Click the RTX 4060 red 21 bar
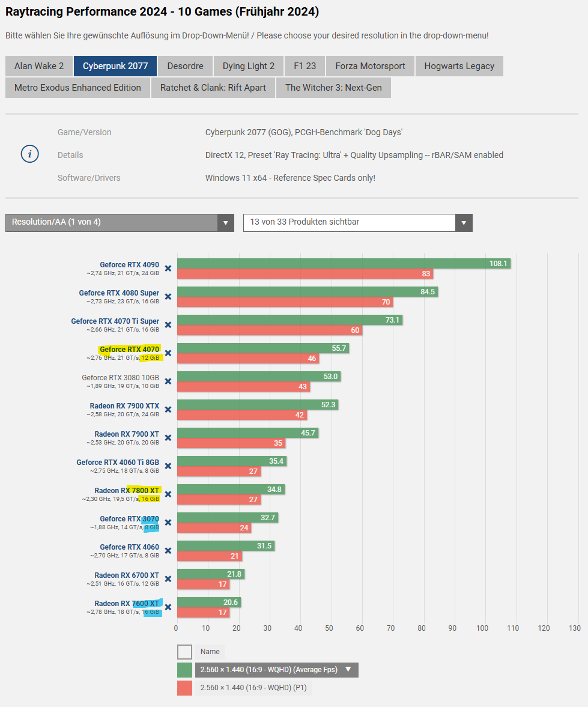588x707 pixels. (x=210, y=556)
